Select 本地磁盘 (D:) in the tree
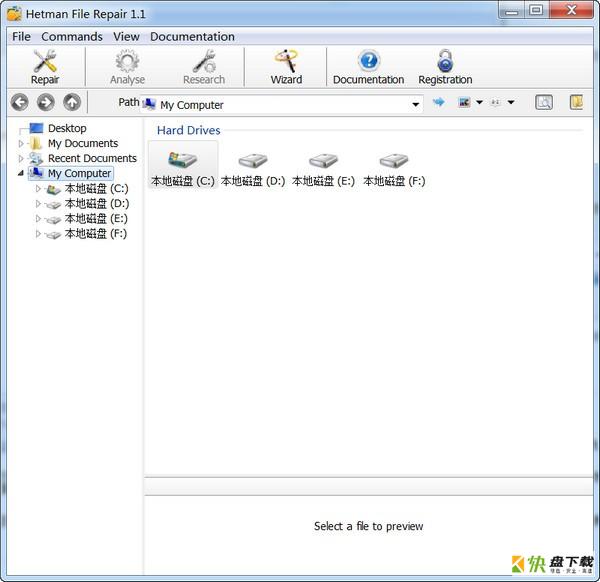The image size is (600, 582). (x=97, y=204)
